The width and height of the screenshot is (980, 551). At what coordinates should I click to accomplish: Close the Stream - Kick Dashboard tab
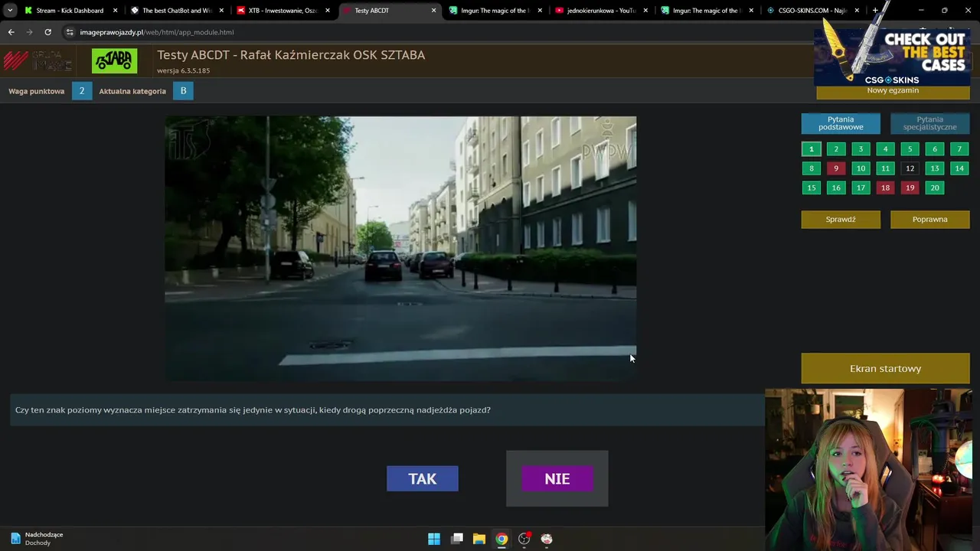click(x=116, y=11)
